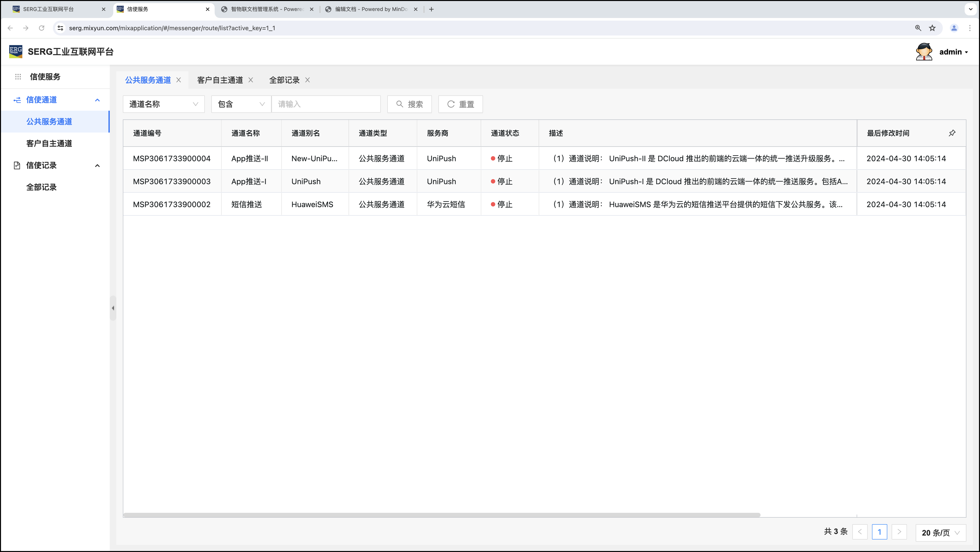Collapse the 信使通道 sidebar menu
Viewport: 980px width, 552px height.
97,100
